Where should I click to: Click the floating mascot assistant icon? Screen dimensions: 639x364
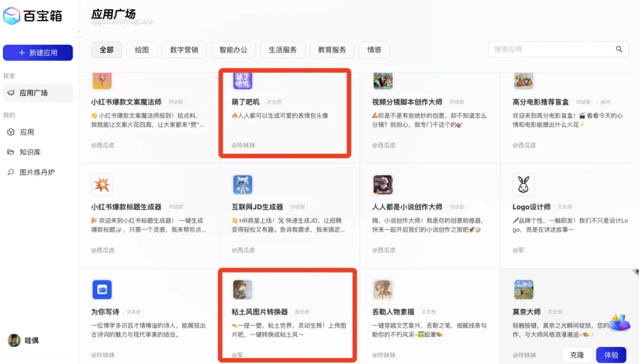point(619,322)
